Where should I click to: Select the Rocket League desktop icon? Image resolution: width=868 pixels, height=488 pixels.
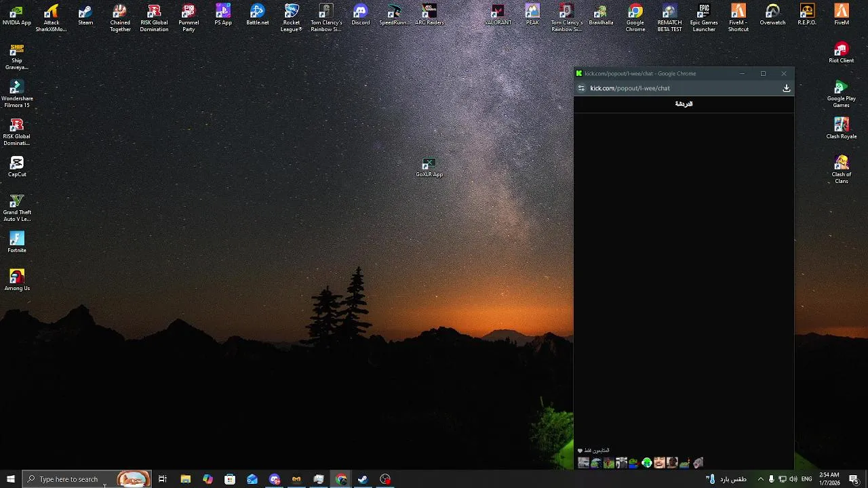pyautogui.click(x=292, y=18)
